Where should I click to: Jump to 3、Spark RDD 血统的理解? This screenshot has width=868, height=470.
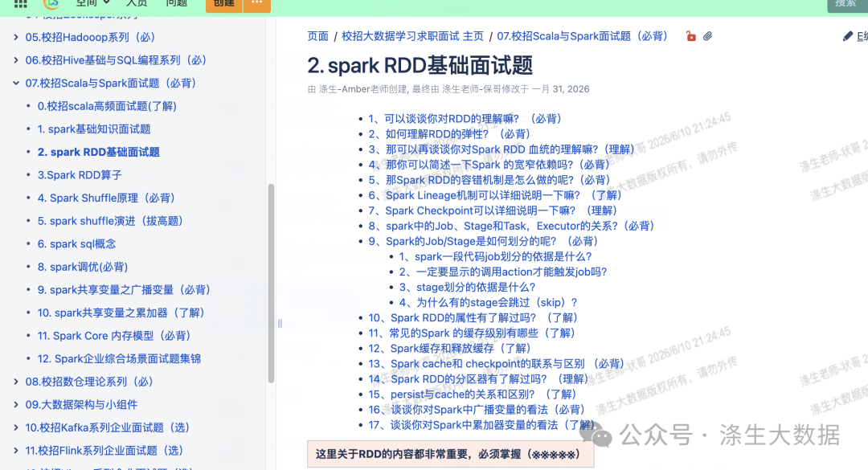coord(502,149)
